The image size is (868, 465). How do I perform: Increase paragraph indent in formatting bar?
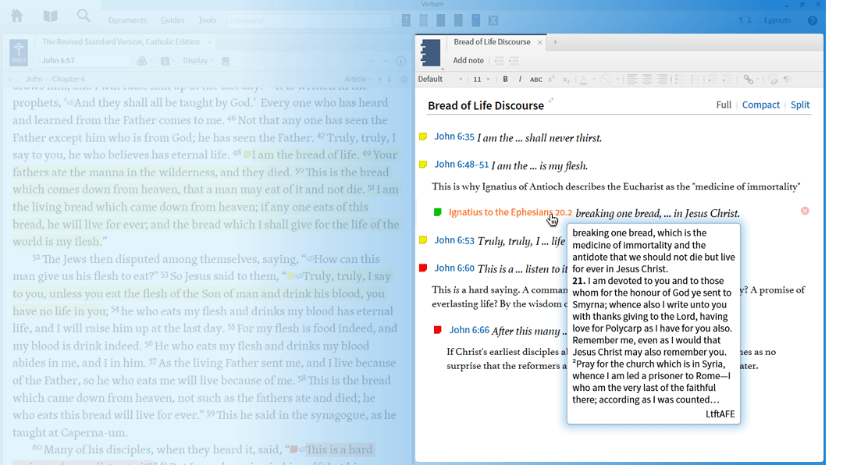[x=727, y=80]
